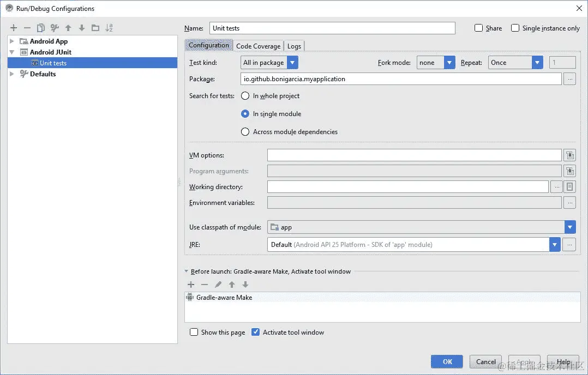Switch to the Code Coverage tab
This screenshot has height=375, width=588.
tap(259, 46)
